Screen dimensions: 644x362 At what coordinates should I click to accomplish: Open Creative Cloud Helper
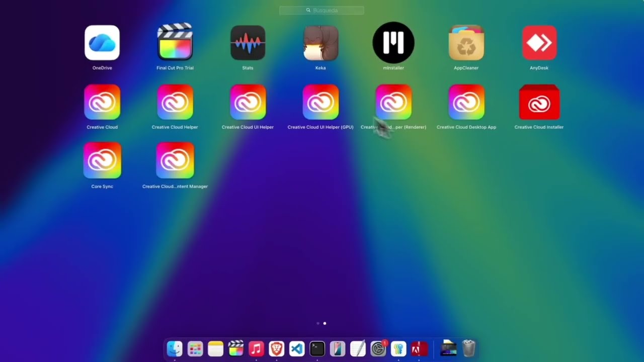175,102
